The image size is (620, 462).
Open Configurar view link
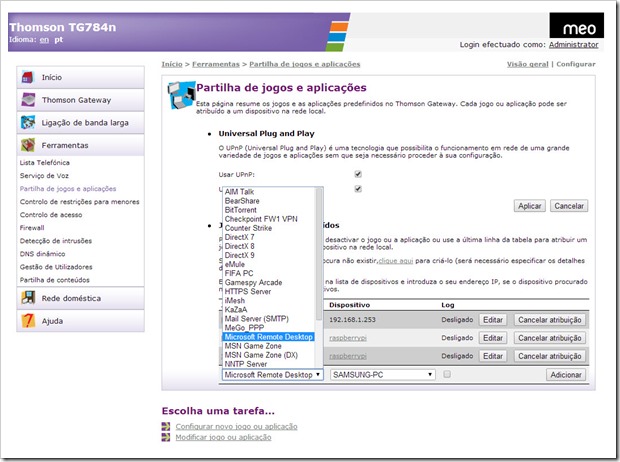click(576, 64)
